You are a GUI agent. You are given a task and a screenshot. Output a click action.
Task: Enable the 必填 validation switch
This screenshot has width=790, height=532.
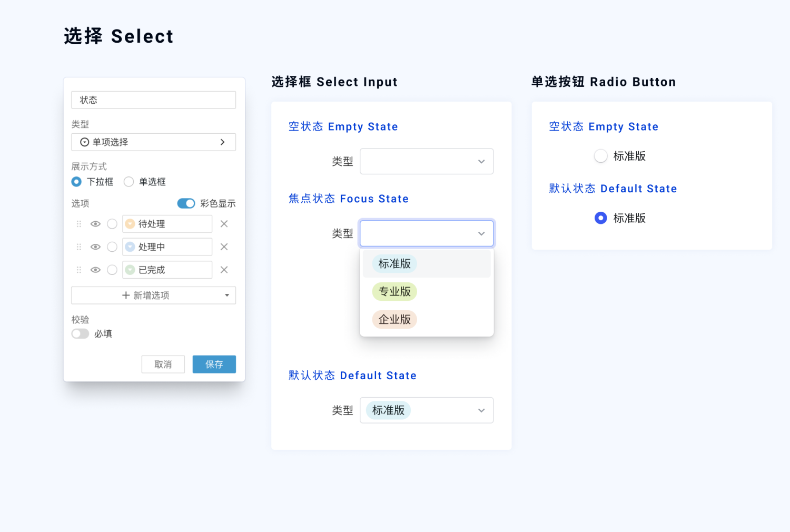pyautogui.click(x=81, y=334)
